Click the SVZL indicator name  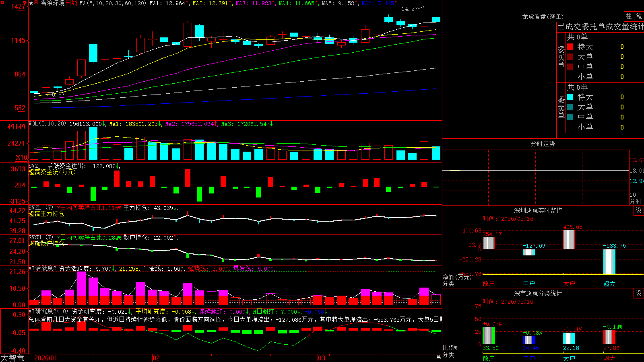tap(35, 208)
